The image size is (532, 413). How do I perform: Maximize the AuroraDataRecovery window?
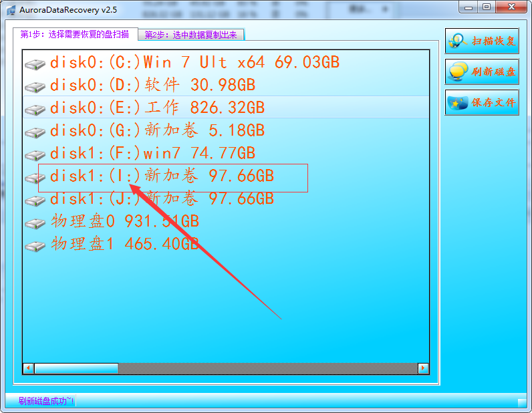tap(487, 7)
